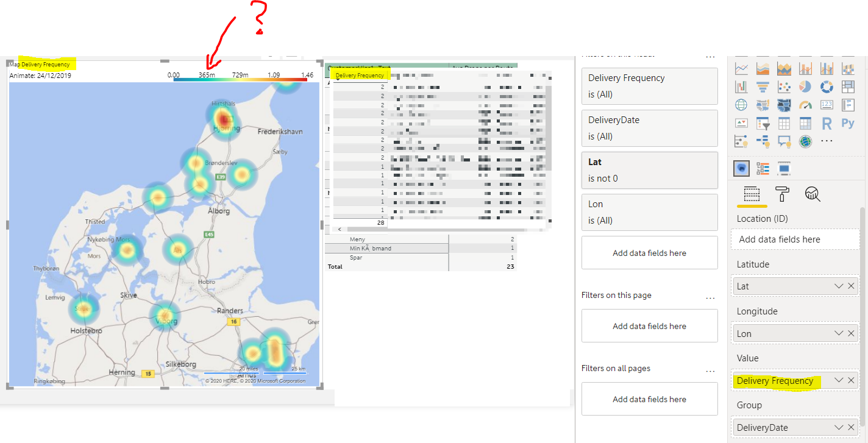The image size is (868, 443).
Task: Select the Pie chart visual
Action: point(805,87)
